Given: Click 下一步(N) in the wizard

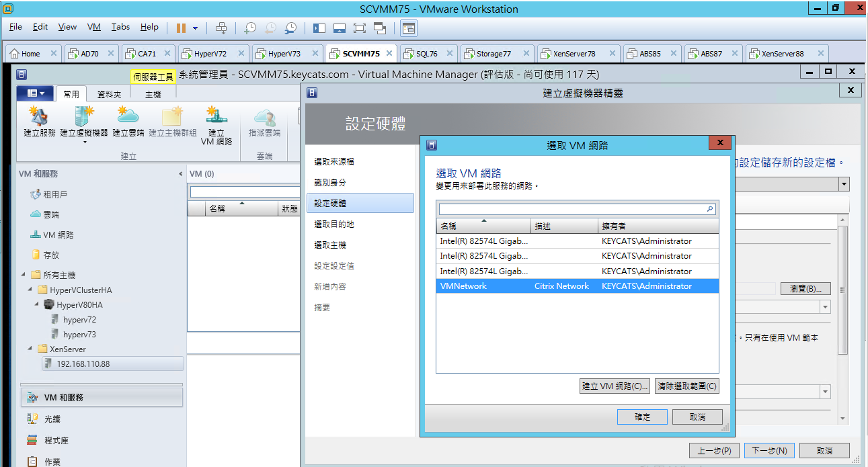Looking at the screenshot, I should 770,450.
